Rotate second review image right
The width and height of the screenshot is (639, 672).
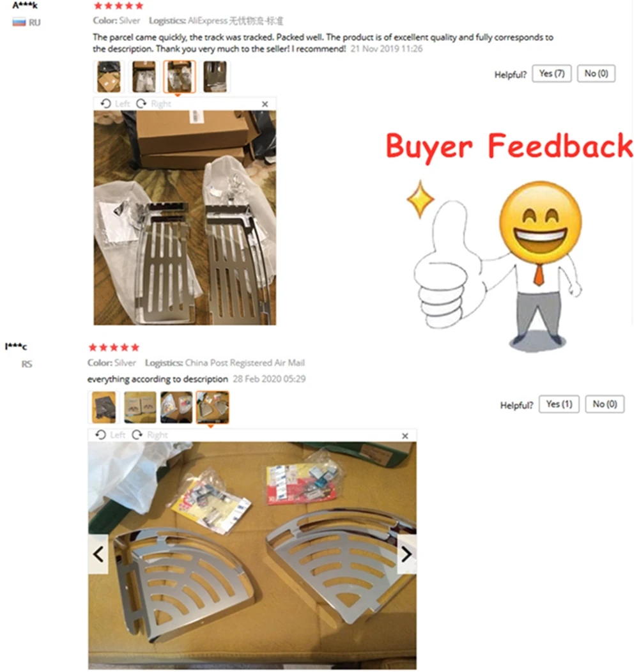150,435
